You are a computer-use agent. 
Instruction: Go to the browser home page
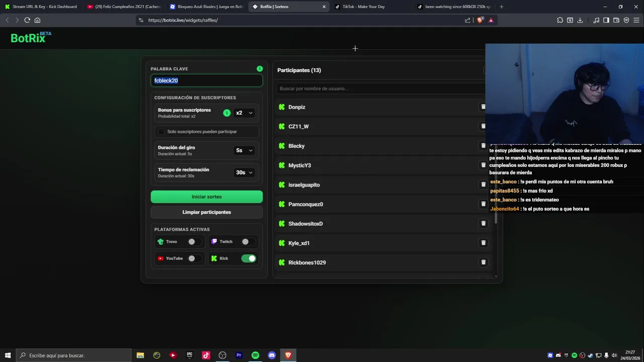[37, 20]
